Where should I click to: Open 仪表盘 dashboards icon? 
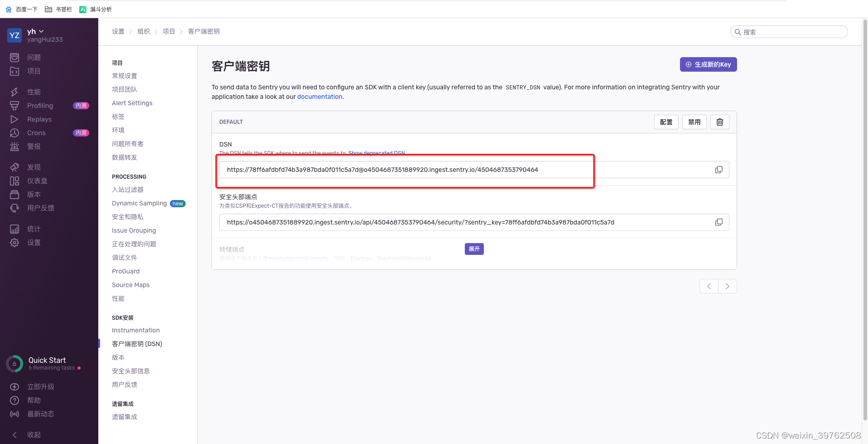coord(14,181)
